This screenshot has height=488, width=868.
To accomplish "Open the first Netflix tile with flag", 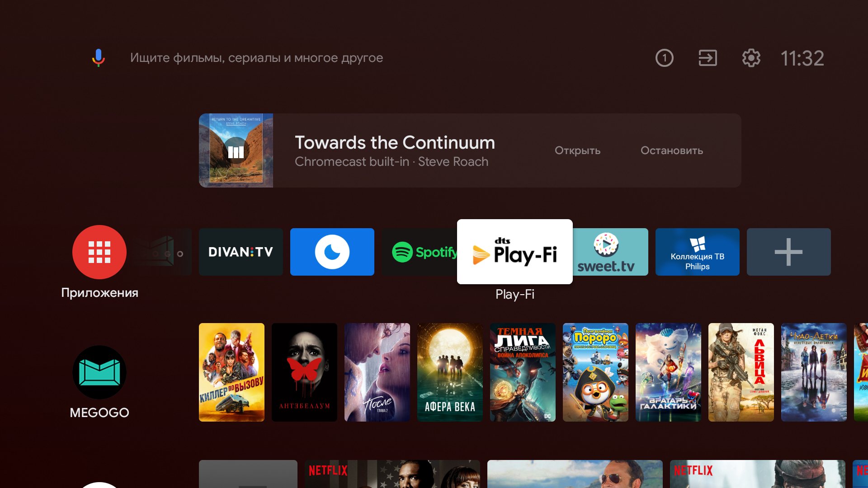I will (x=392, y=474).
